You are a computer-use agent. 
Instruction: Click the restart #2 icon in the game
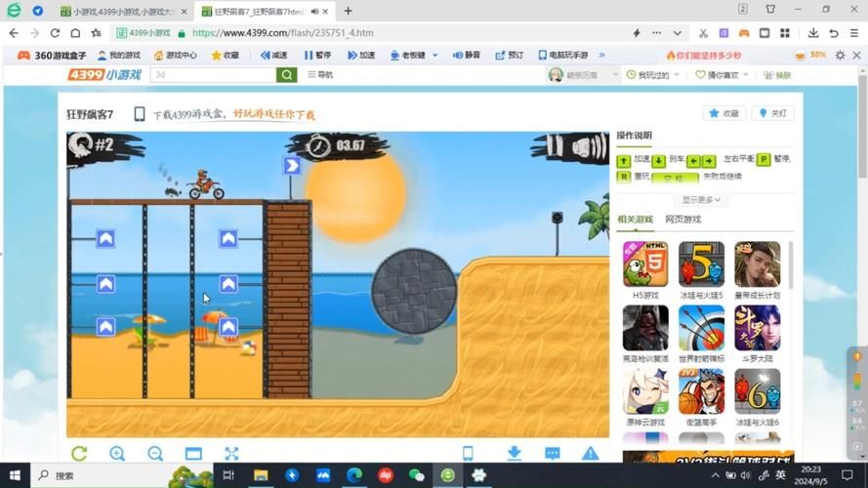point(81,145)
